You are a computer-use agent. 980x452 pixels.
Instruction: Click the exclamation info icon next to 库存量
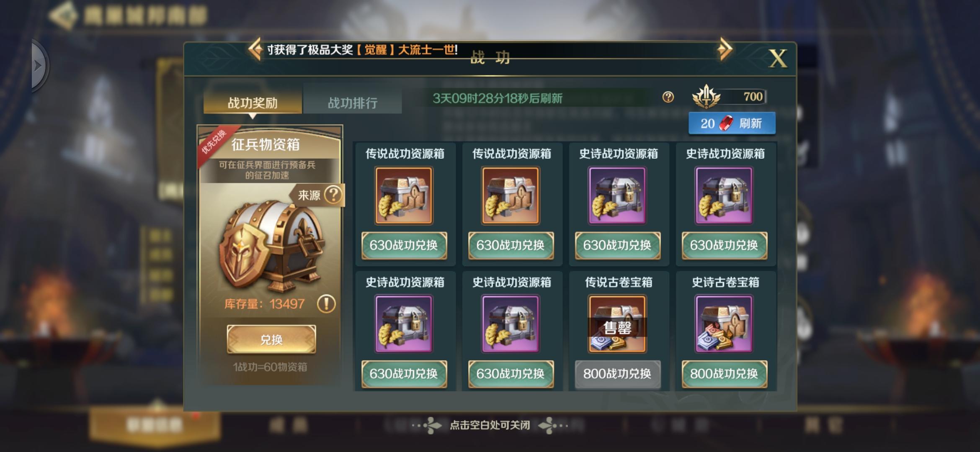tap(326, 303)
